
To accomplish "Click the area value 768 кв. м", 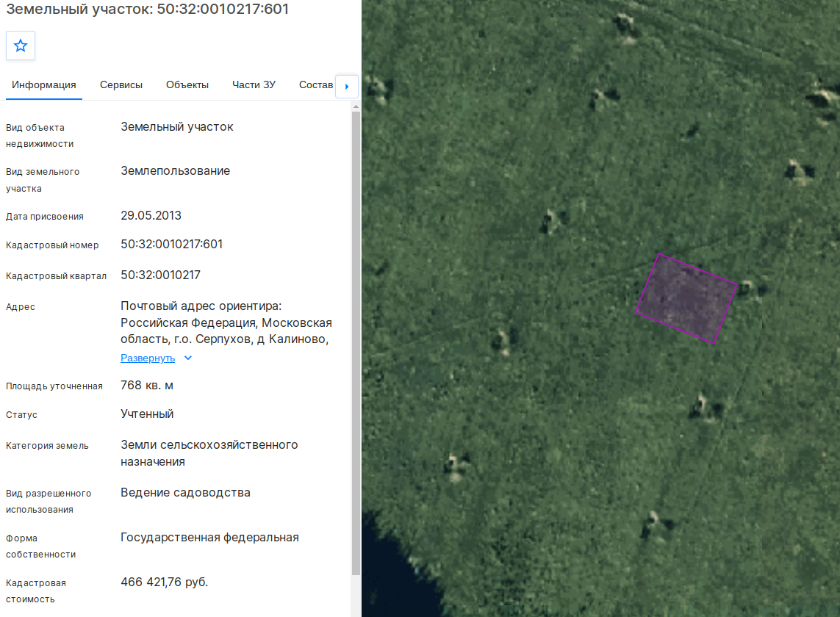I will (147, 386).
